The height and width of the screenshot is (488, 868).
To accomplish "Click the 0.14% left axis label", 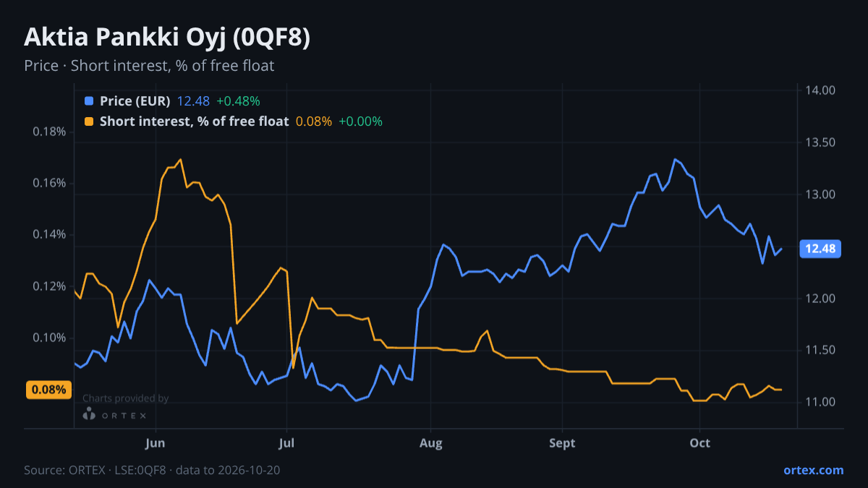I will 50,234.
